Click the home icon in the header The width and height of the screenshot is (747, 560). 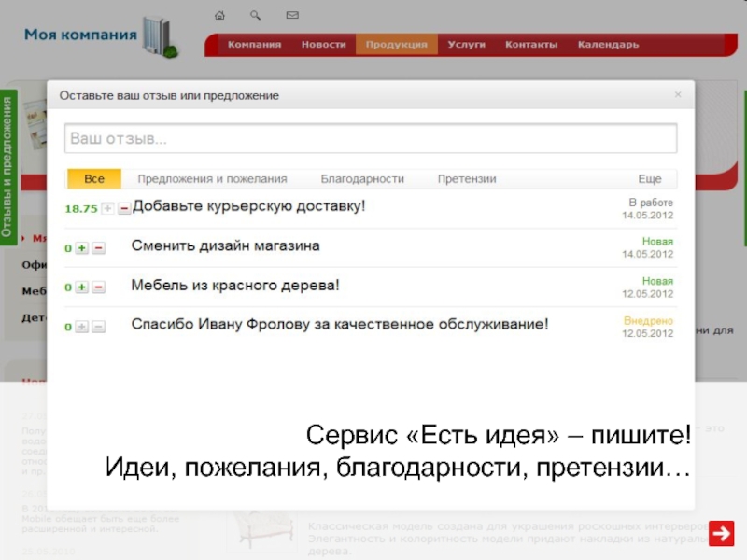tap(219, 16)
